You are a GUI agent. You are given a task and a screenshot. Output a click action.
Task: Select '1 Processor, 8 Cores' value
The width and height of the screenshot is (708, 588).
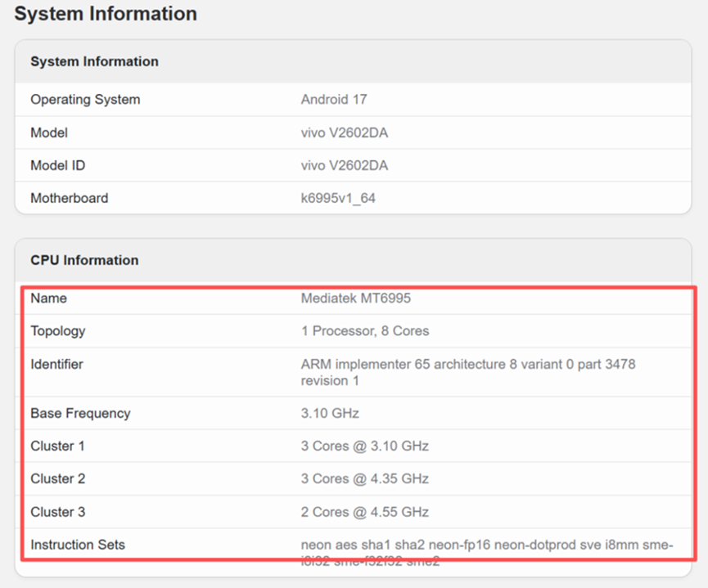(365, 330)
